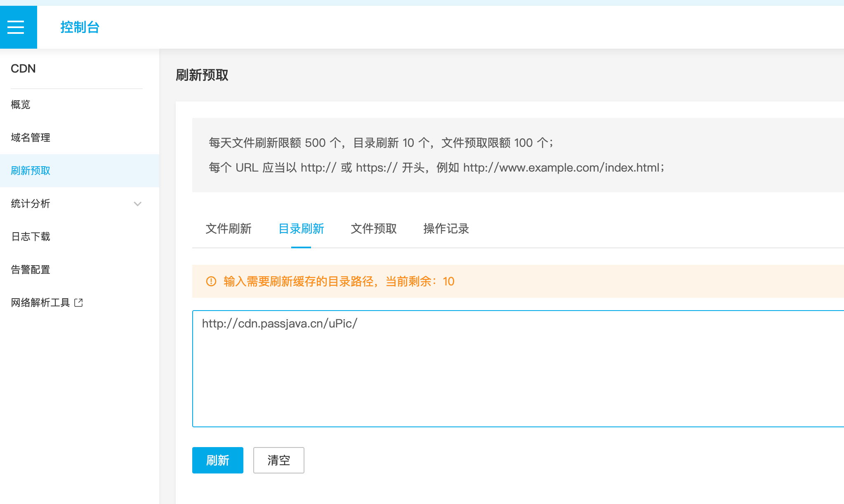Screen dimensions: 844x504
Task: Navigate to 告警配置
Action: (31, 270)
